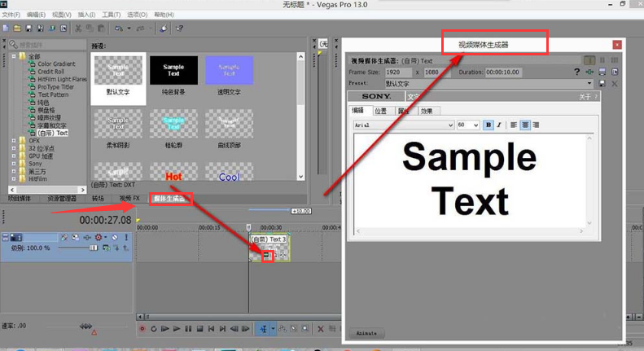Screen dimensions: 644x351
Task: Open track 1 automation settings gear
Action: (99, 238)
